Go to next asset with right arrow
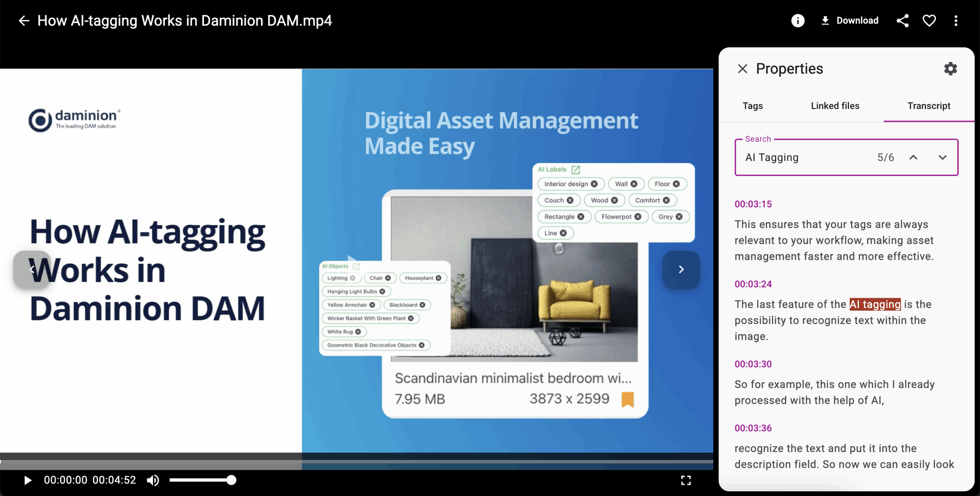Image resolution: width=980 pixels, height=496 pixels. 681,269
